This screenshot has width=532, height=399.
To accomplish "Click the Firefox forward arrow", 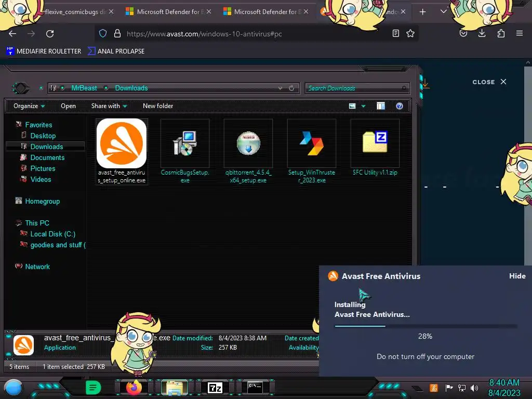I will click(x=31, y=34).
